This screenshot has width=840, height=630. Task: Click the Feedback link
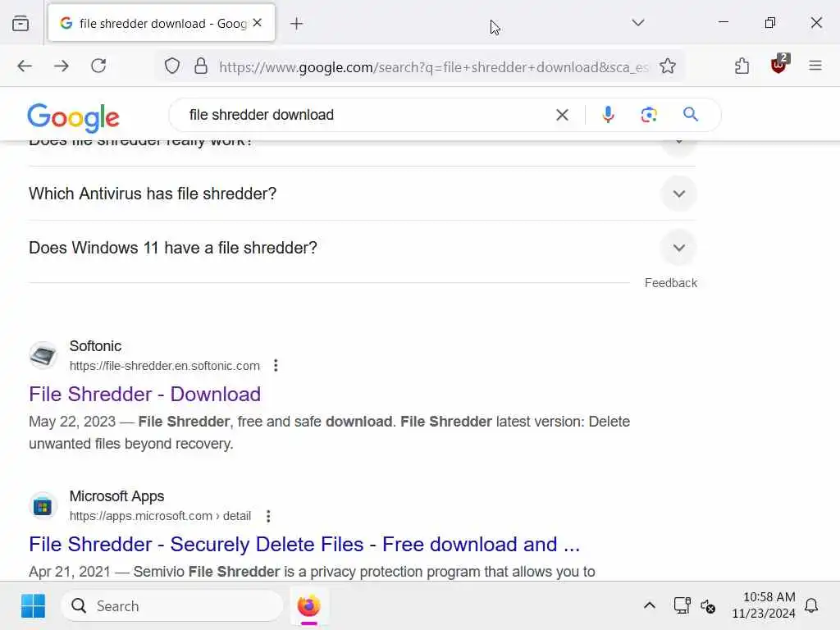point(671,283)
